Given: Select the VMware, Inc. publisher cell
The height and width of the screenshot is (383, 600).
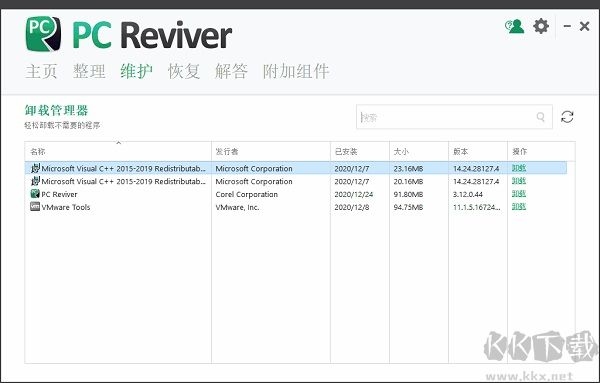Looking at the screenshot, I should point(237,207).
